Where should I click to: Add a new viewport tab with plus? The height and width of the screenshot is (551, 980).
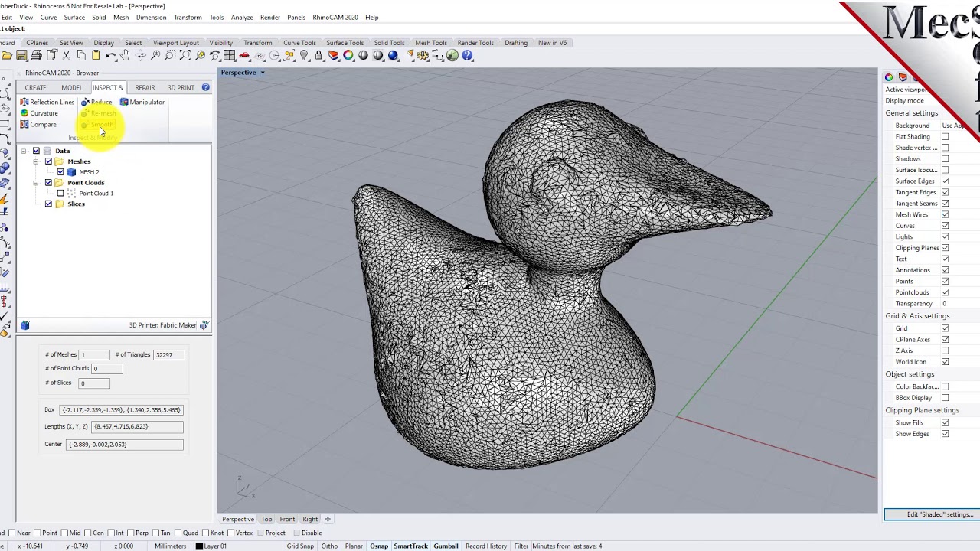(328, 519)
